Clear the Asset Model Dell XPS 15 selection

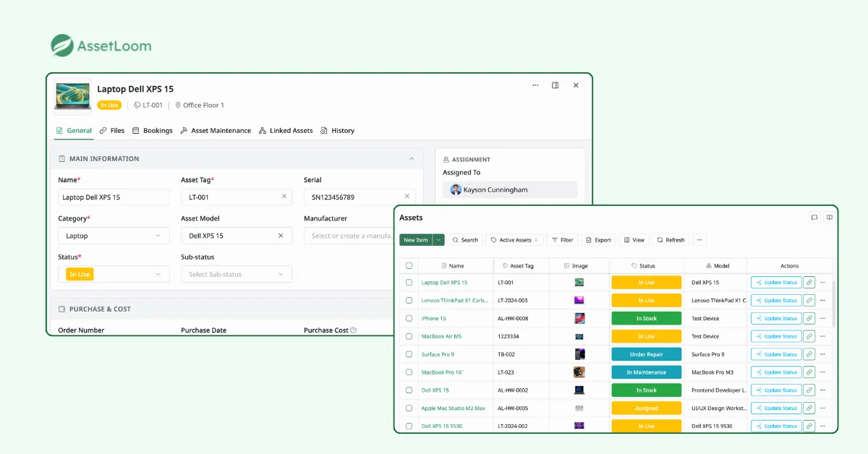[x=281, y=236]
